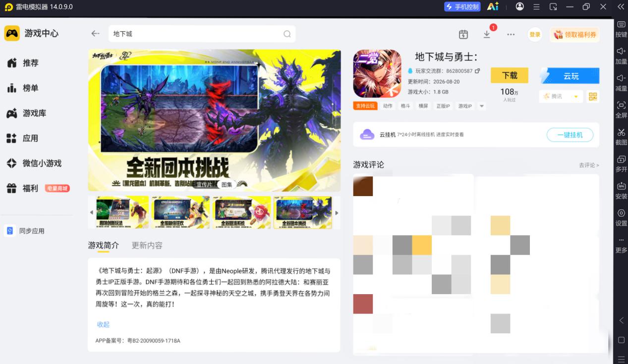Image resolution: width=628 pixels, height=364 pixels.
Task: Click the search magnifier icon
Action: pos(287,34)
